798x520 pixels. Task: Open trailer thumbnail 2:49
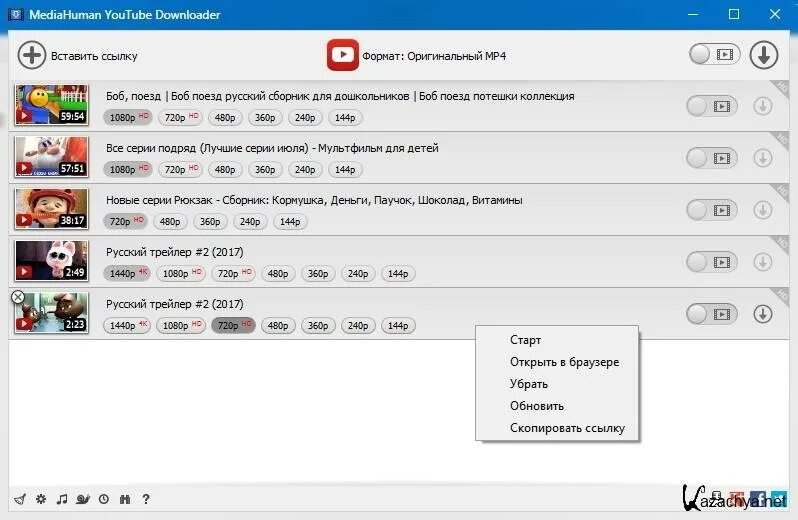[51, 261]
